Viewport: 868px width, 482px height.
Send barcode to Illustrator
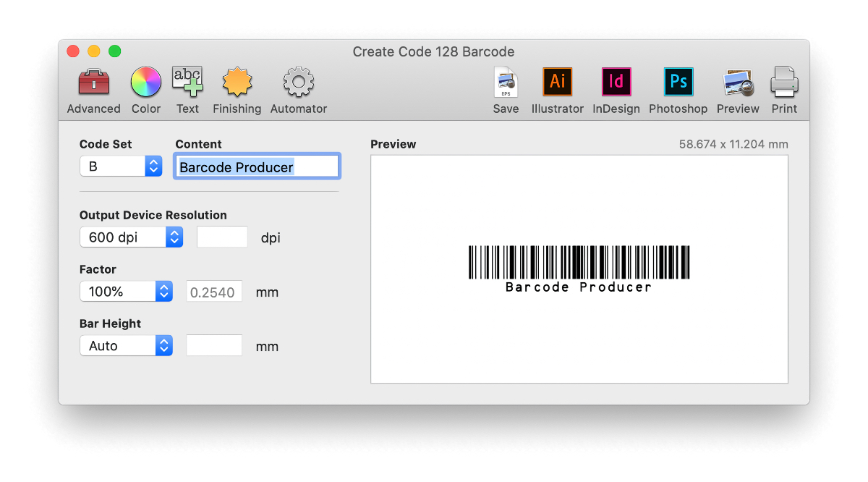[x=558, y=82]
